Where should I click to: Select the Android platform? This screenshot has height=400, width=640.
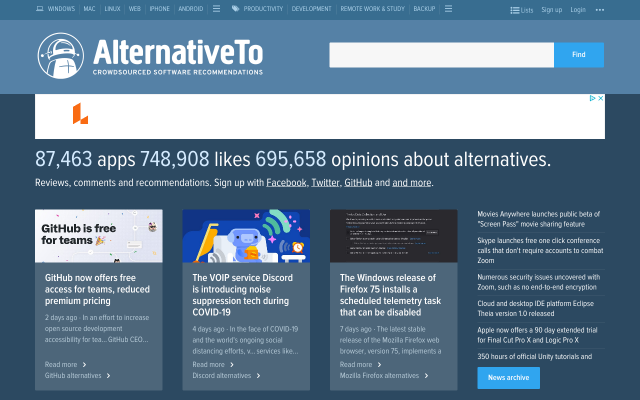click(x=191, y=9)
